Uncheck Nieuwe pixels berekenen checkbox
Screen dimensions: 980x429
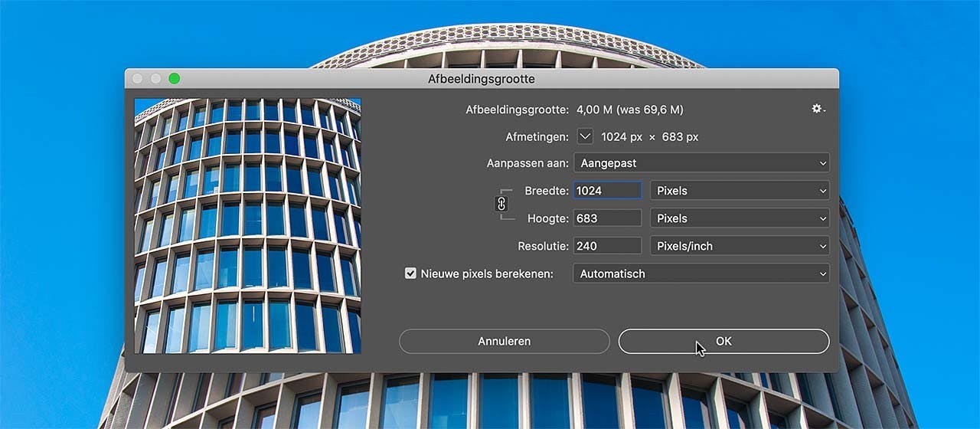coord(411,273)
